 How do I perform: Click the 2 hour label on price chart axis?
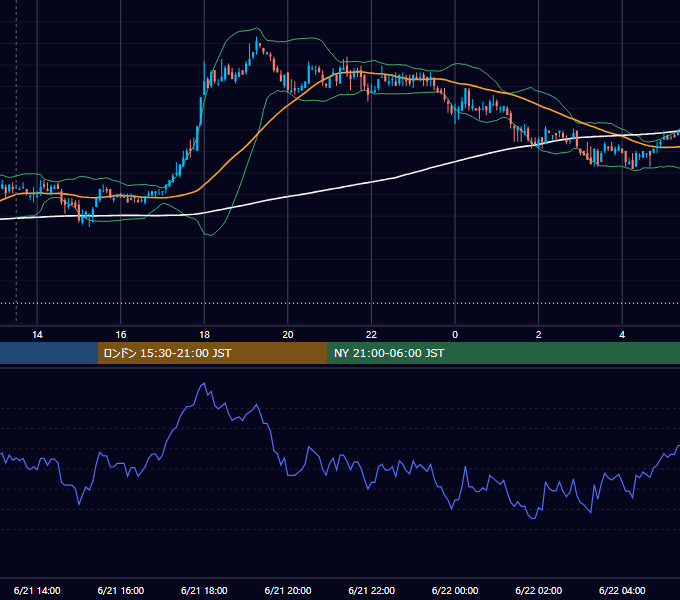[539, 335]
